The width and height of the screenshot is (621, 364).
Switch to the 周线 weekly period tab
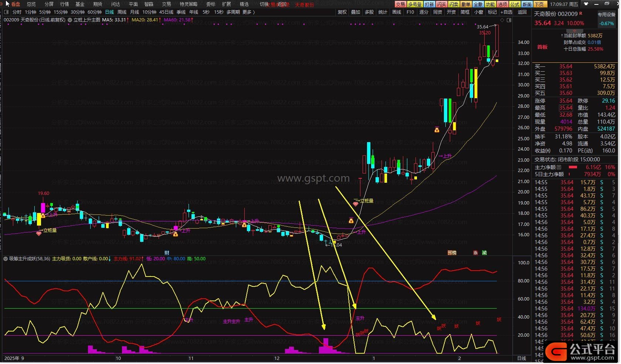pyautogui.click(x=122, y=12)
